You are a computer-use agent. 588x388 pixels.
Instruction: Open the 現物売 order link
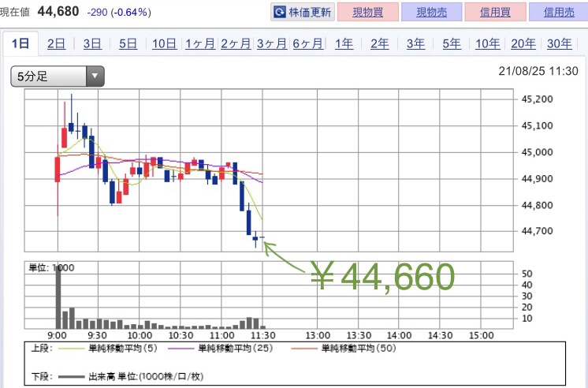(x=431, y=13)
